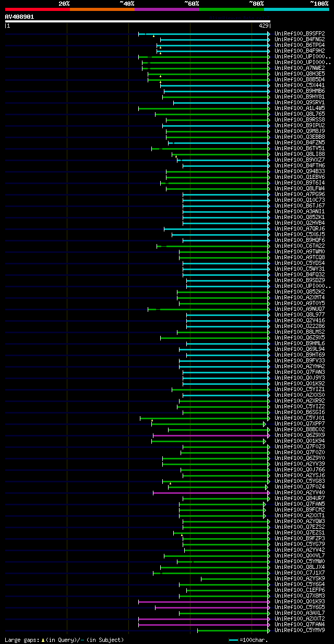The width and height of the screenshot is (334, 644).
Task: Click the white query sequence ruler bar
Action: (x=137, y=21)
